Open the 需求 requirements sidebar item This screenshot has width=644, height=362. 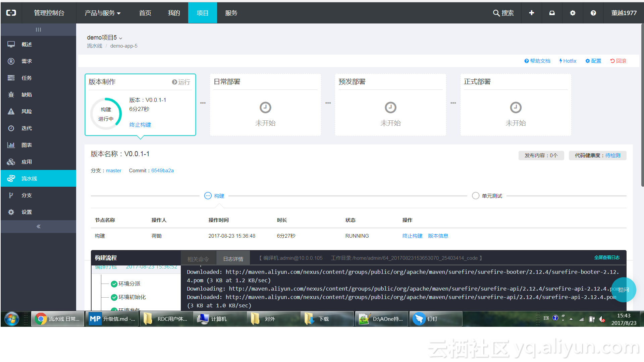(x=38, y=61)
